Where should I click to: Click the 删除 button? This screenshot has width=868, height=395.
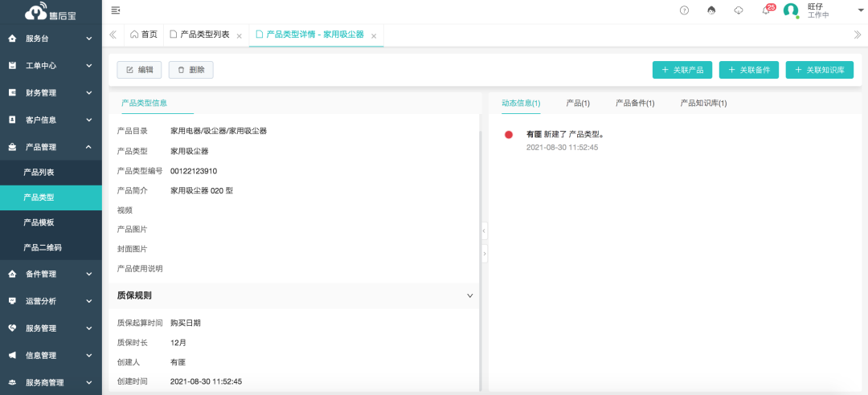pyautogui.click(x=191, y=70)
